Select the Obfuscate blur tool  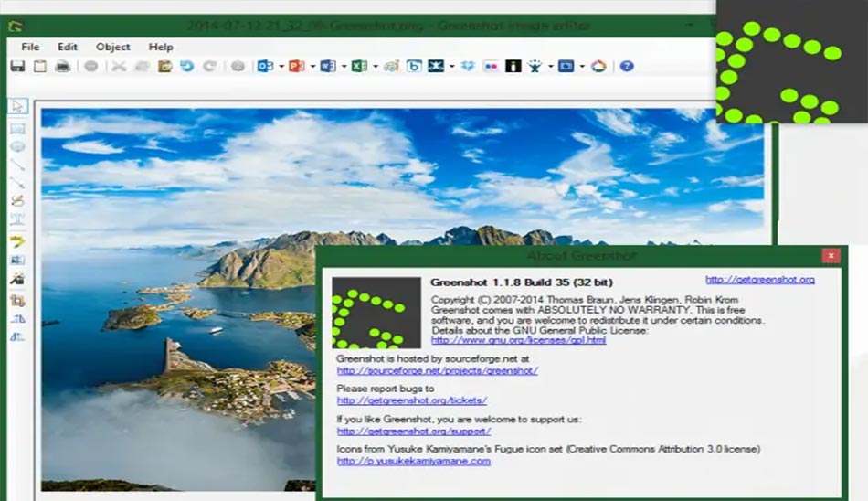point(17,260)
